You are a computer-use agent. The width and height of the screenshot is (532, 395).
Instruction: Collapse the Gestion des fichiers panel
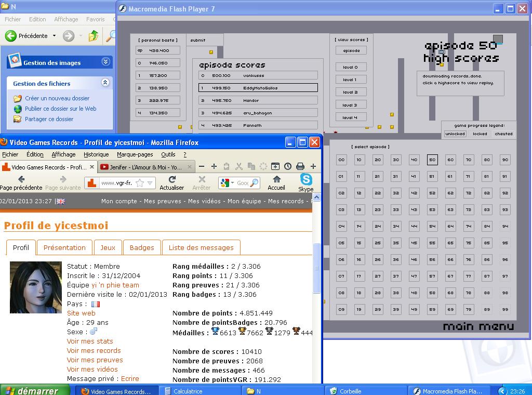coord(105,83)
